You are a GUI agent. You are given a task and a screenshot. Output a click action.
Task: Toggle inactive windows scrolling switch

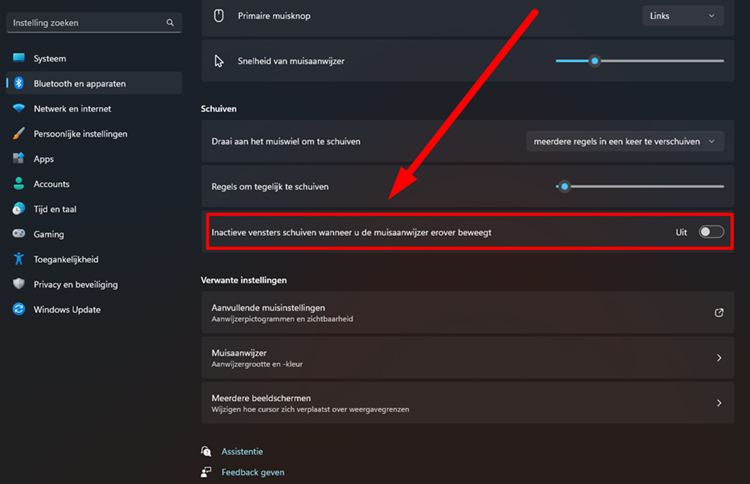tap(711, 232)
